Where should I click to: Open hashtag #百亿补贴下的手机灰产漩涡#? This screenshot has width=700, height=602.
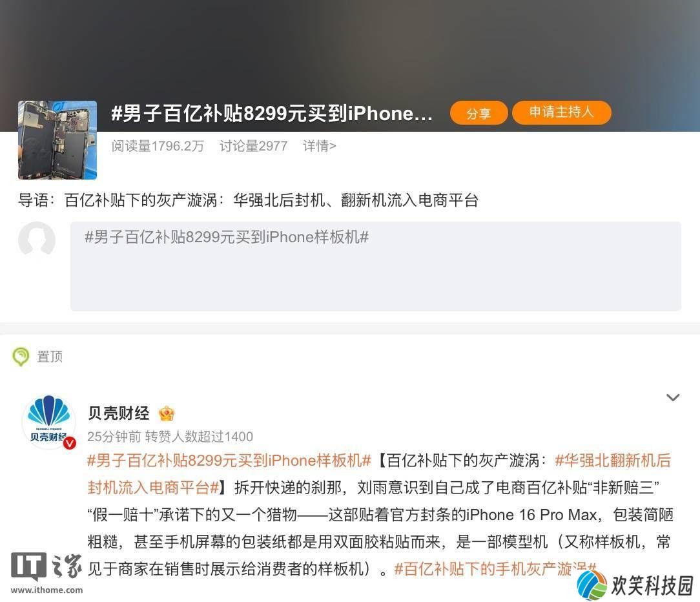(495, 569)
